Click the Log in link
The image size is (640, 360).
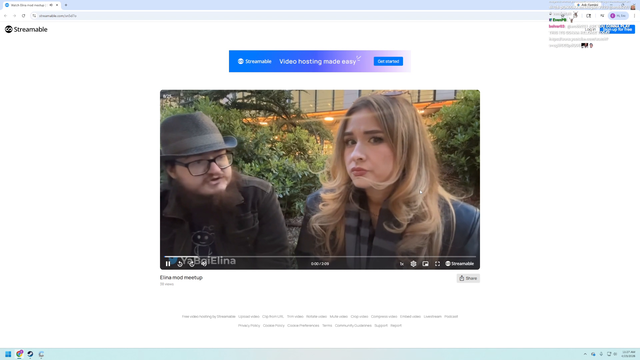590,29
